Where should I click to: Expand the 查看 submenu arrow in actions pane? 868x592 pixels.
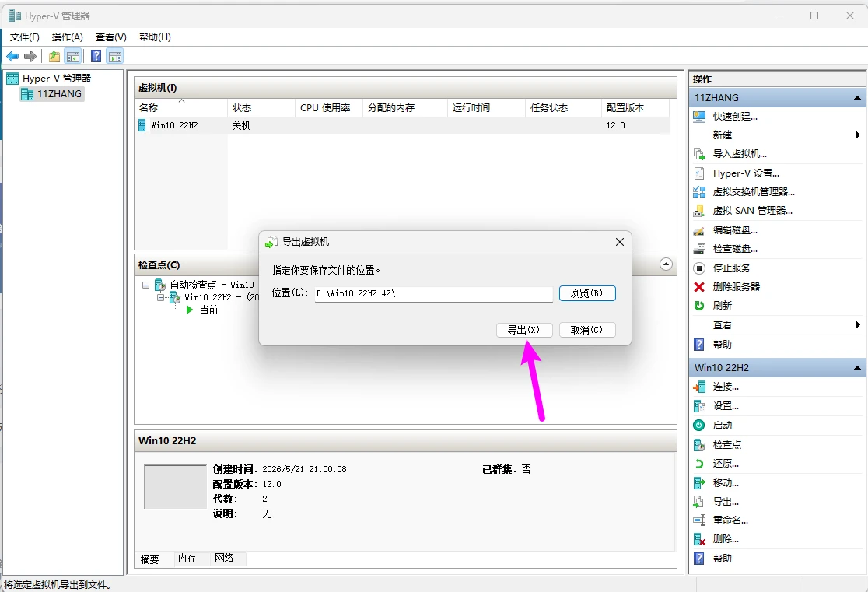click(x=857, y=325)
